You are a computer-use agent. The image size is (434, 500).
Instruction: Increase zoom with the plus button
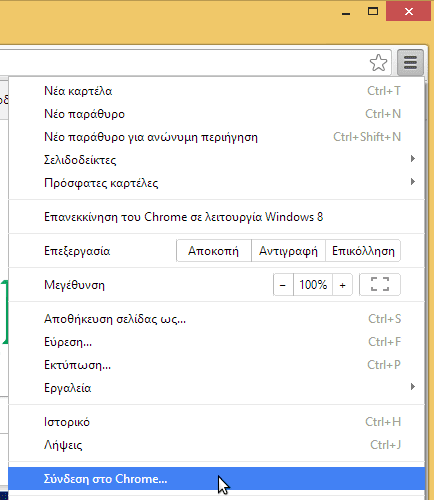(342, 285)
